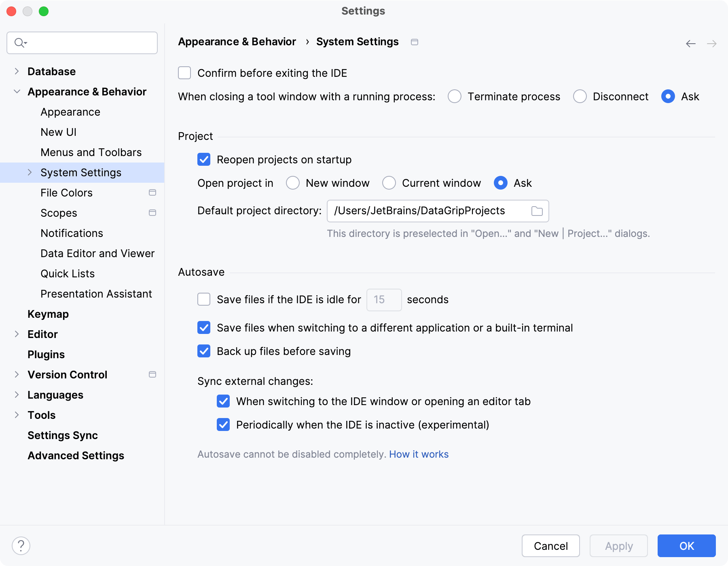The image size is (728, 566).
Task: Open the Keymap settings page
Action: [48, 314]
